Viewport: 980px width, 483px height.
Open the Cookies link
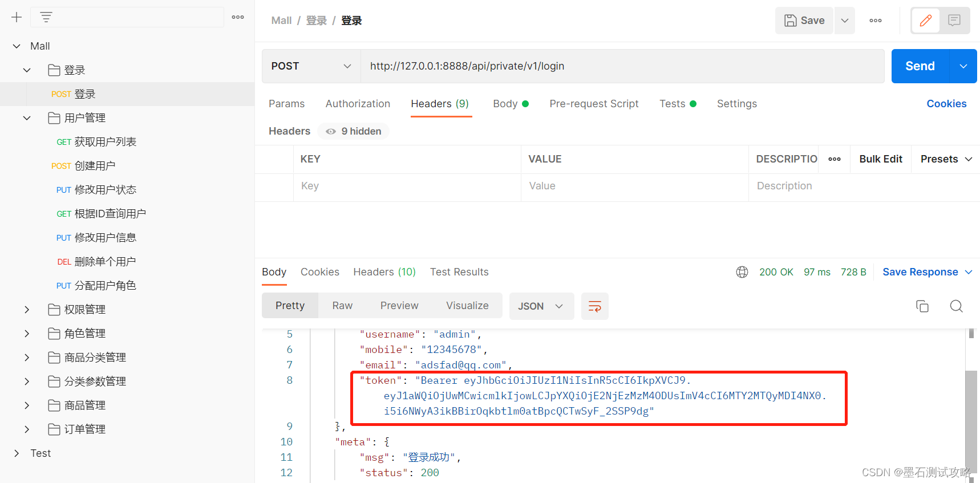tap(946, 104)
